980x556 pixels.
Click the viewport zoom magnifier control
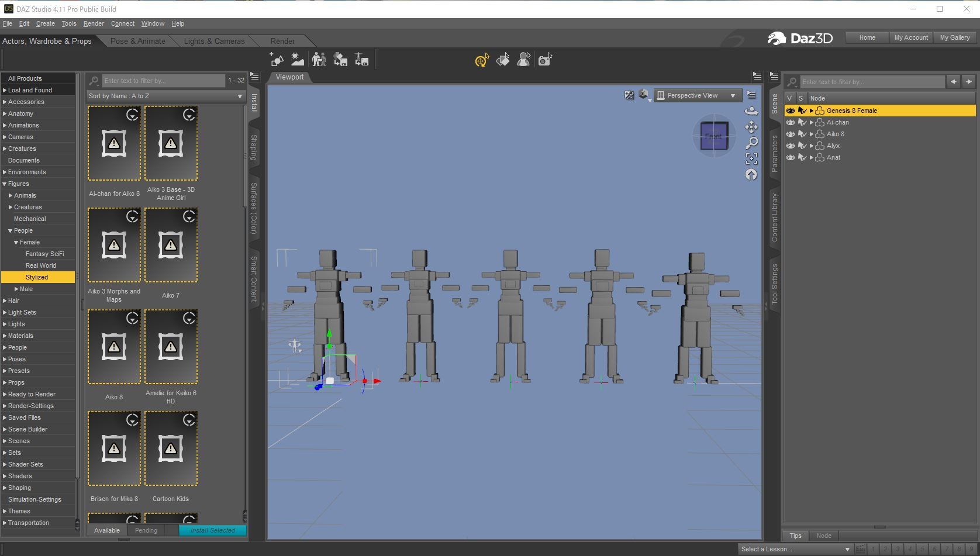751,143
